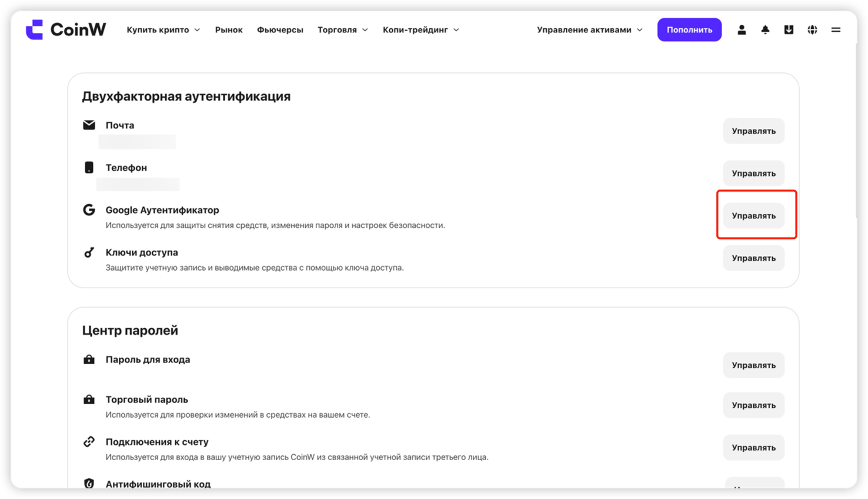
Task: Click the link icon for Подключения к счету
Action: pyautogui.click(x=89, y=441)
